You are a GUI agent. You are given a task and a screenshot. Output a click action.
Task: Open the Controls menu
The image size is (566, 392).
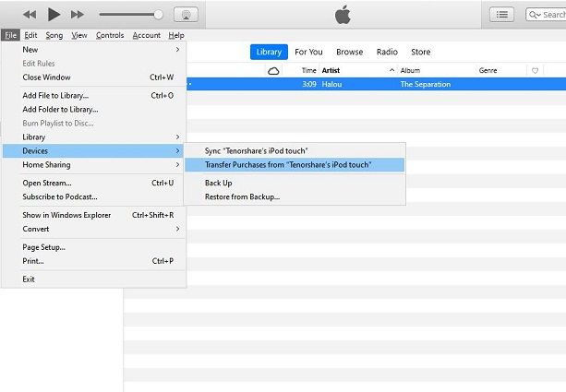tap(110, 35)
